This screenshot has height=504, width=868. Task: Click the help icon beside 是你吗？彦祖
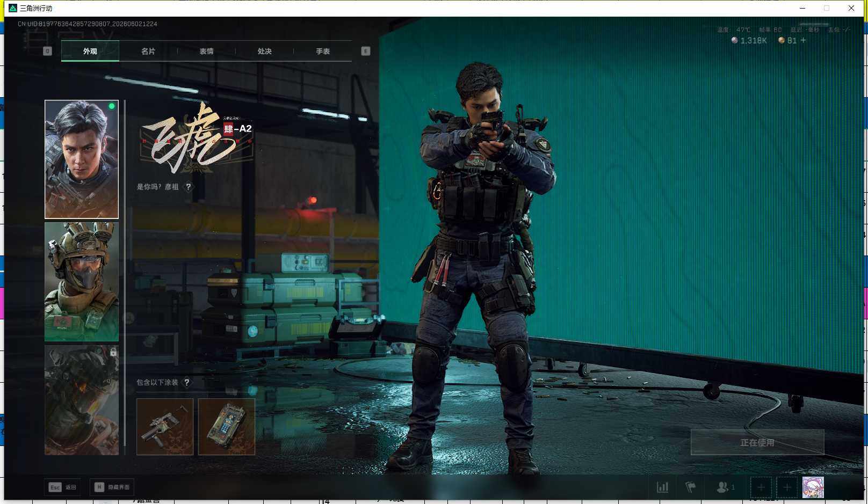tap(189, 187)
